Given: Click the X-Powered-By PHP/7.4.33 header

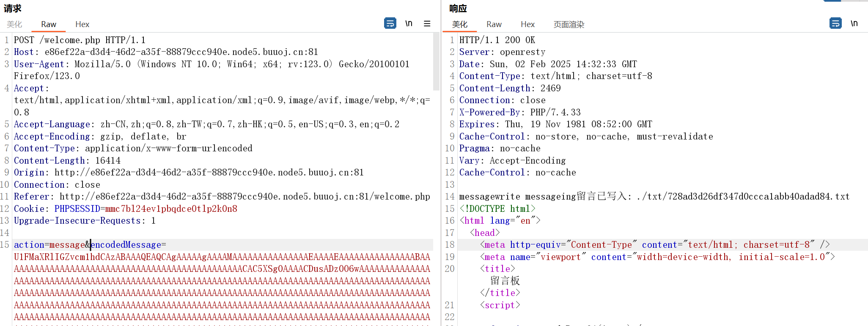Looking at the screenshot, I should tap(520, 112).
